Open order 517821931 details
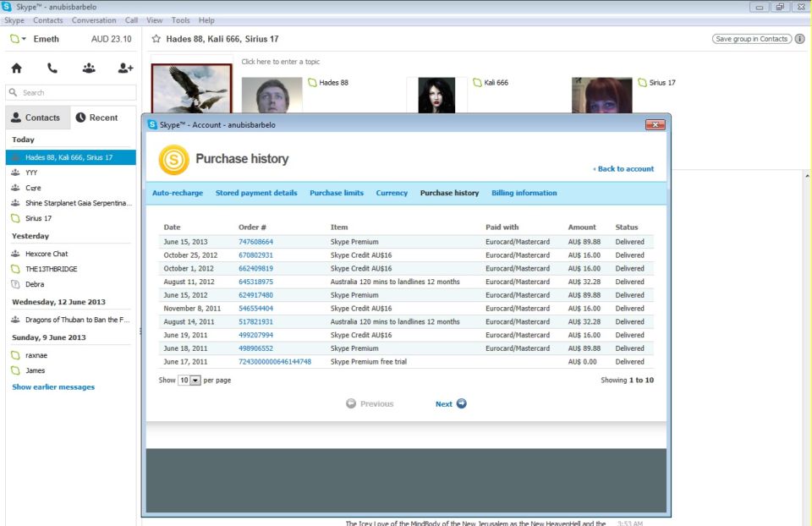The width and height of the screenshot is (812, 526). [255, 321]
